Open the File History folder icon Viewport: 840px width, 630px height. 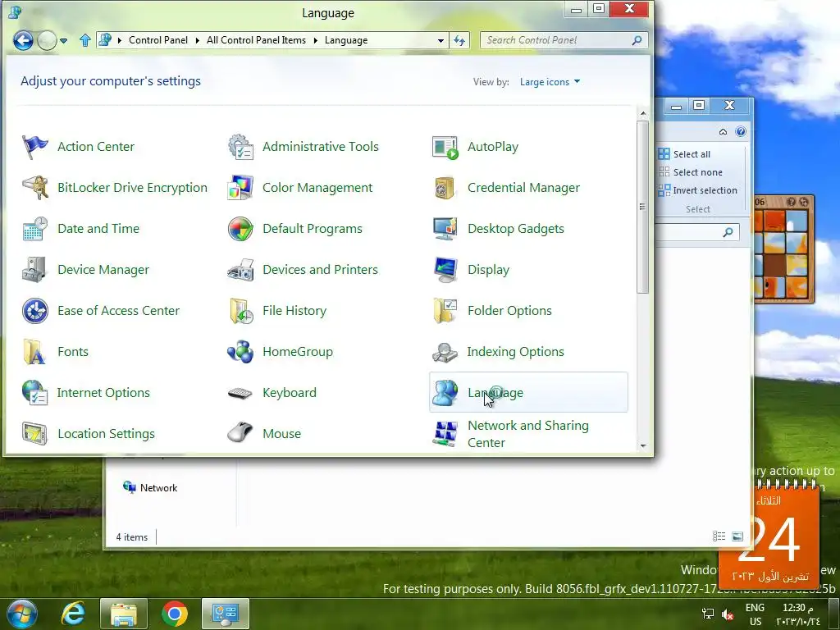pos(240,311)
